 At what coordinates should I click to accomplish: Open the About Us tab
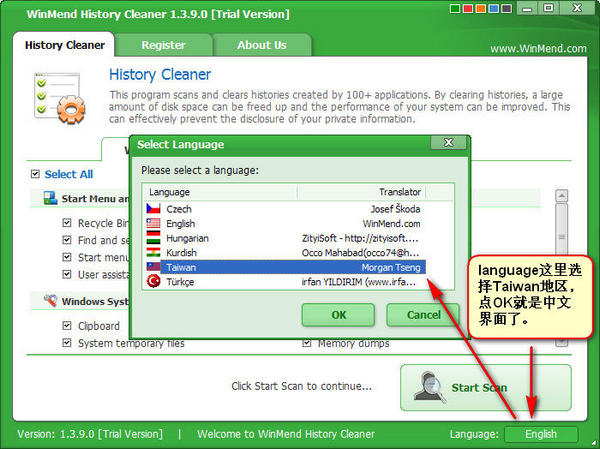coord(262,45)
